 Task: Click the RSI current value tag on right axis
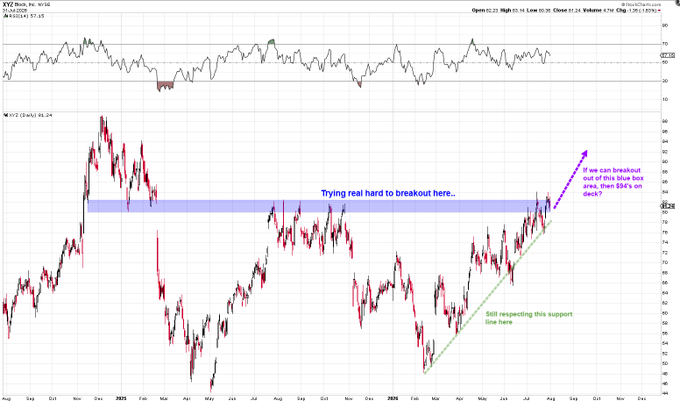pyautogui.click(x=667, y=55)
